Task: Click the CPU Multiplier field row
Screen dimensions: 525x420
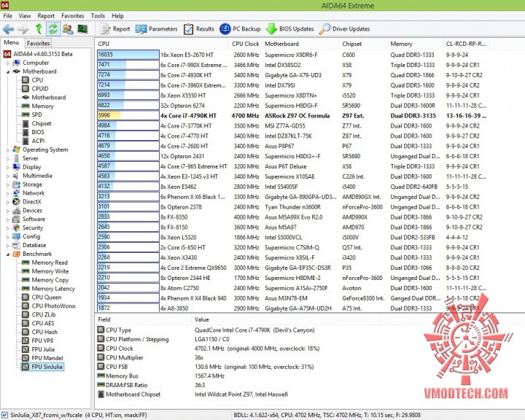Action: tap(237, 358)
